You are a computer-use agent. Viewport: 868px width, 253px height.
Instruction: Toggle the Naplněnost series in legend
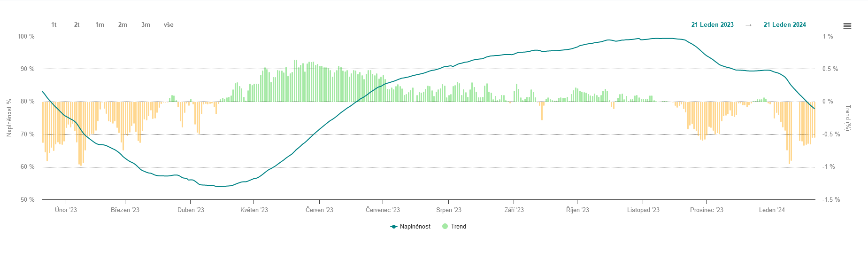(x=415, y=227)
